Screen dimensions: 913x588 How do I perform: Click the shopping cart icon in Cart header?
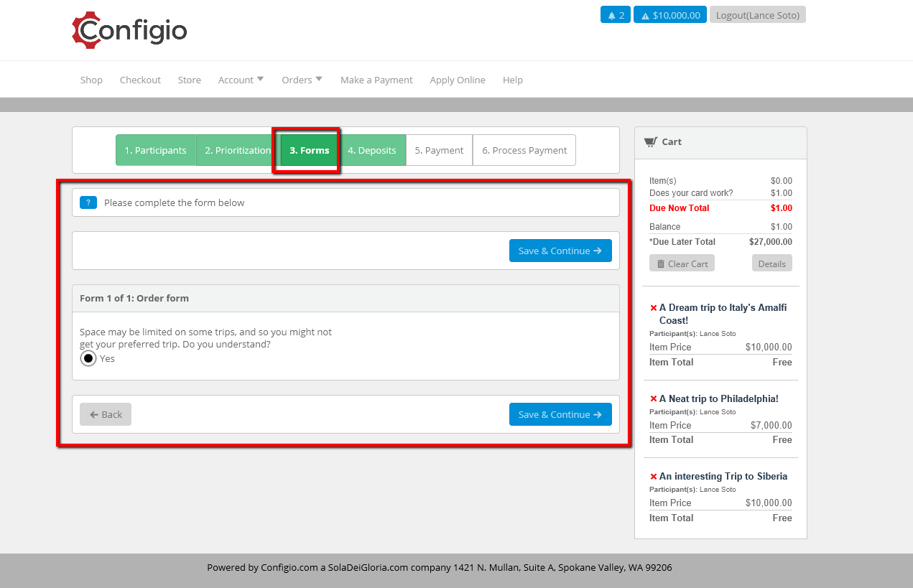pyautogui.click(x=650, y=142)
